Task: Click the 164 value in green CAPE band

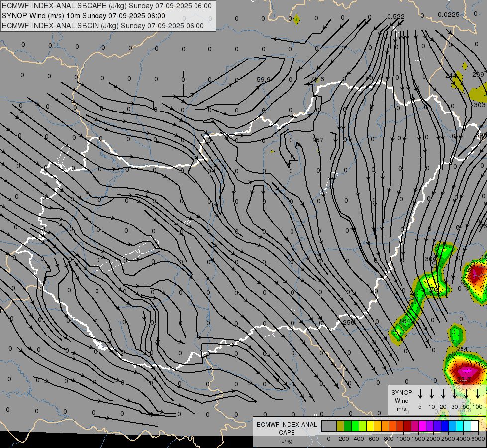Action: (405, 321)
